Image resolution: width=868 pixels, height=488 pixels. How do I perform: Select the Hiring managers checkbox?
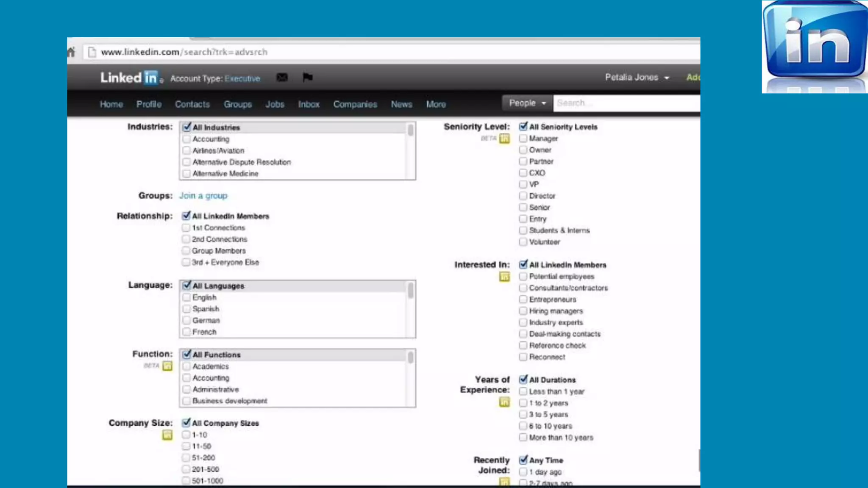[x=523, y=311]
